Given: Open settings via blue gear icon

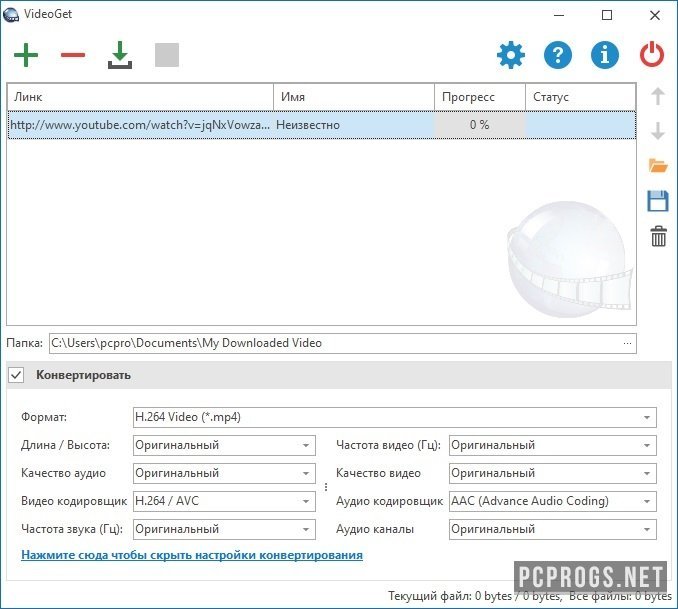Looking at the screenshot, I should tap(511, 55).
